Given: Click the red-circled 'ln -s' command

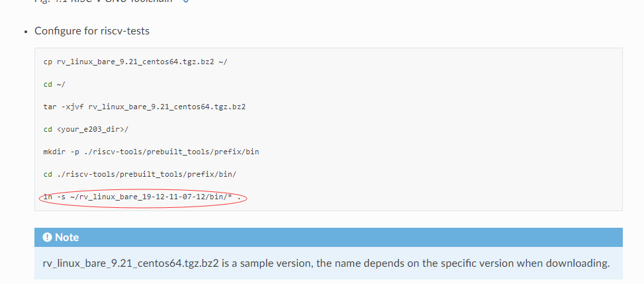Looking at the screenshot, I should (x=142, y=197).
